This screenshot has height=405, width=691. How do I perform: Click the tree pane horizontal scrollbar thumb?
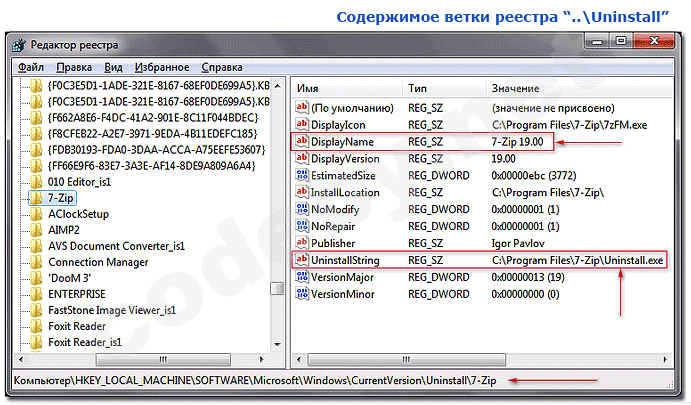pyautogui.click(x=163, y=359)
